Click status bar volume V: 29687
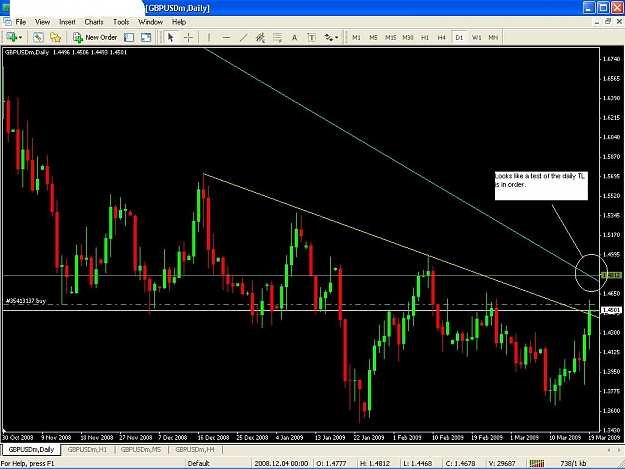The image size is (625, 469). pos(502,463)
